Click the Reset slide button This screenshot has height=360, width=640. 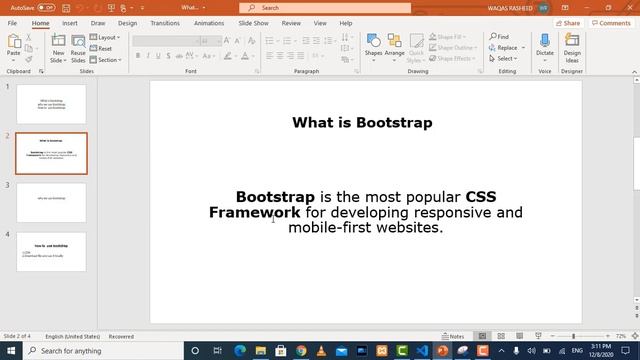click(x=101, y=49)
